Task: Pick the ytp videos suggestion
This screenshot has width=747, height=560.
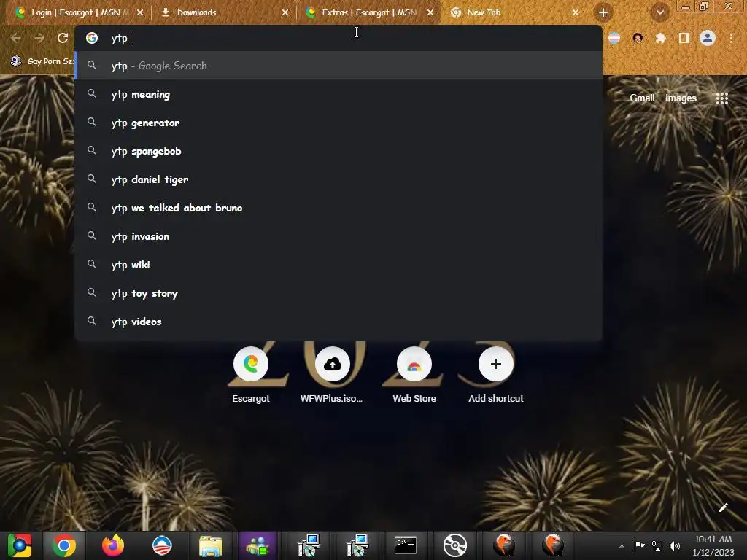Action: pyautogui.click(x=338, y=322)
